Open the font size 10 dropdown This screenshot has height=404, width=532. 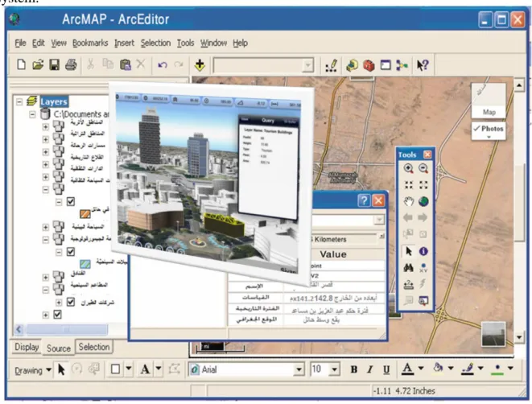point(335,369)
